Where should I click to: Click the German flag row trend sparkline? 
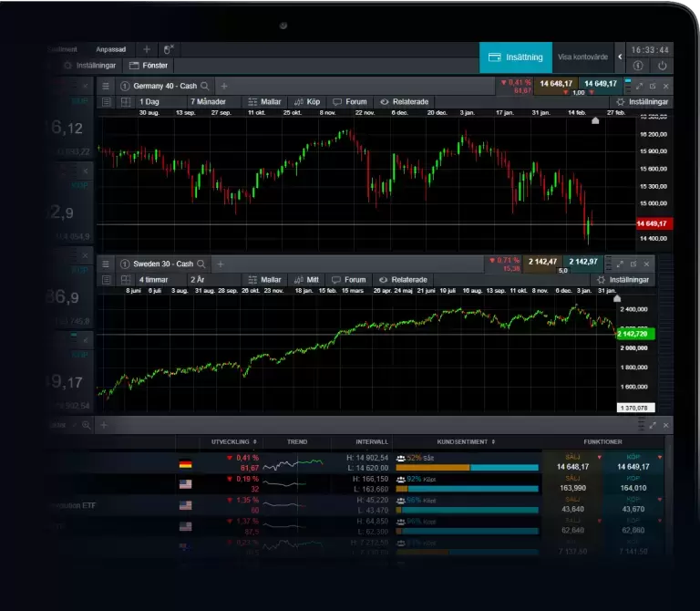pos(293,463)
